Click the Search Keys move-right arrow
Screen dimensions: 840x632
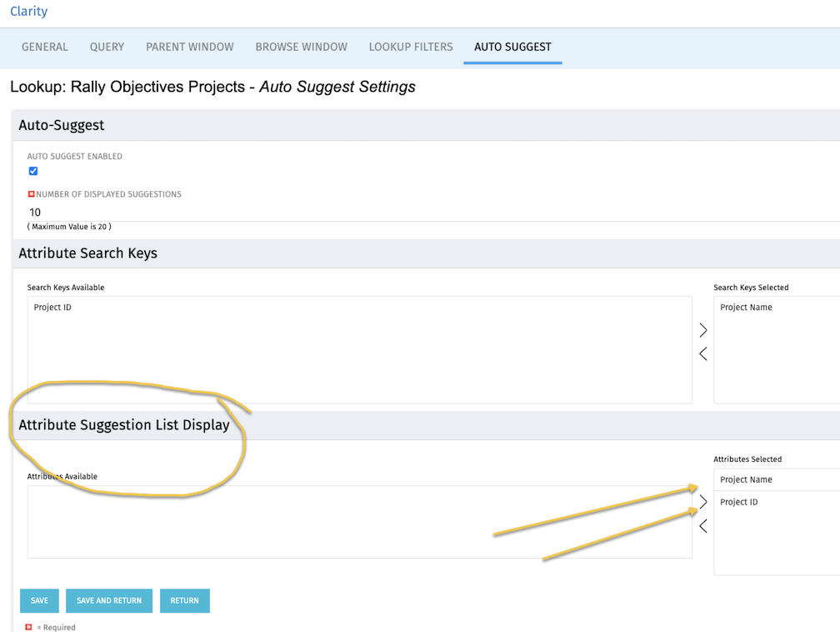point(703,330)
